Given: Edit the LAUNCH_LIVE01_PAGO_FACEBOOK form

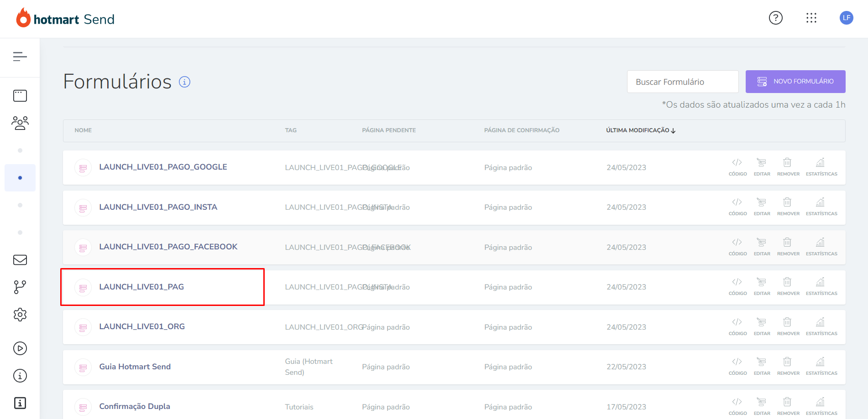Looking at the screenshot, I should (x=762, y=247).
